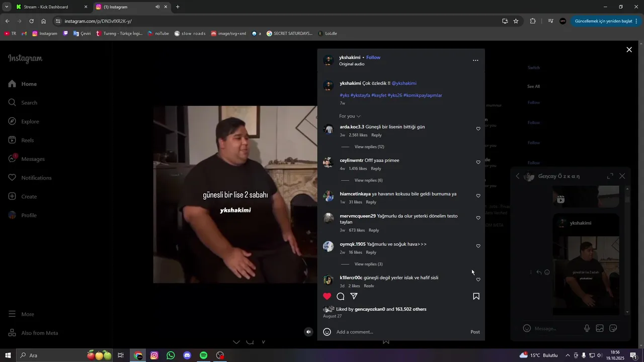Open the emoji picker beside comment box

[x=327, y=332]
